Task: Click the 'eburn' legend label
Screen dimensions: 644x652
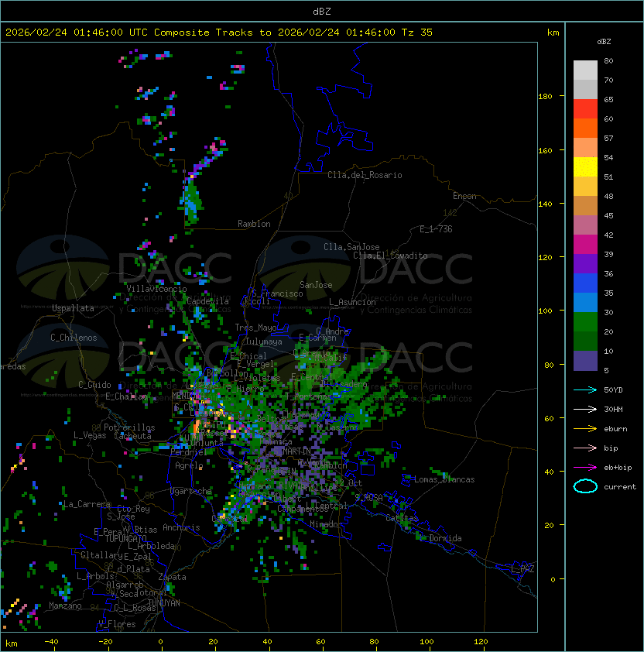Action: [615, 429]
